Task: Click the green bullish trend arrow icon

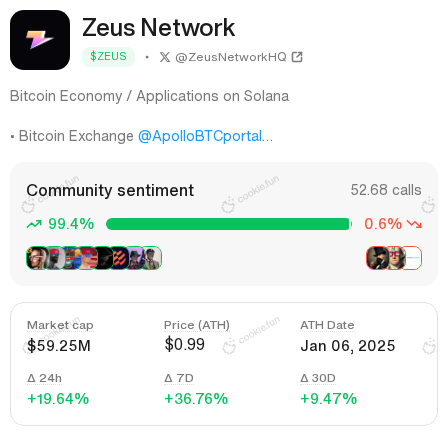Action: pyautogui.click(x=34, y=224)
